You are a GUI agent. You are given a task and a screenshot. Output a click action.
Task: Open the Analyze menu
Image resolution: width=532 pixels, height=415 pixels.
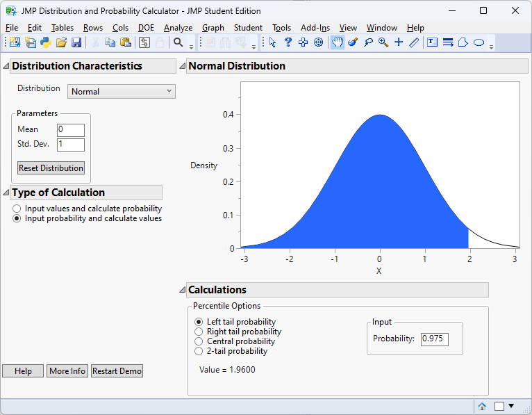tap(178, 28)
